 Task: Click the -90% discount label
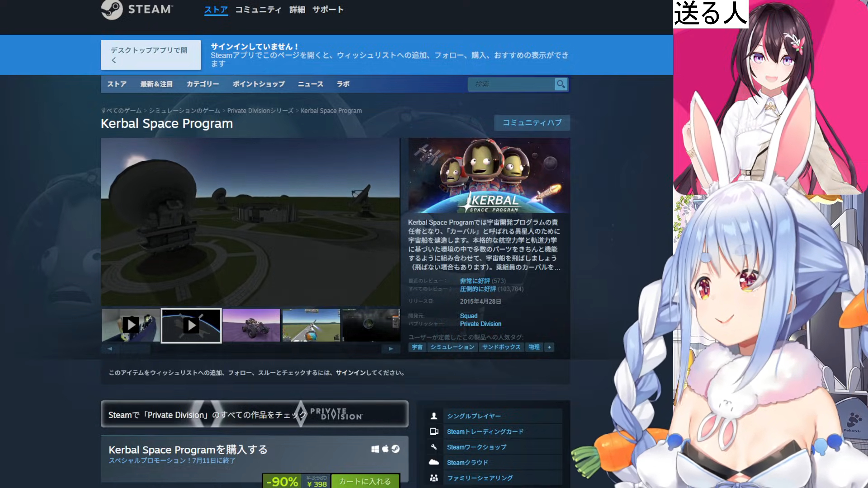(282, 481)
